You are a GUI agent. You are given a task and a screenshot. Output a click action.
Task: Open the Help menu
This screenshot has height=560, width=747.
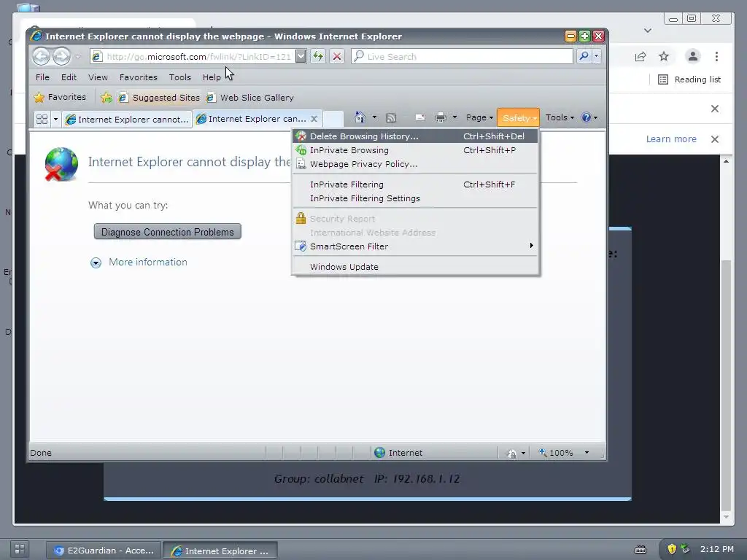pos(212,77)
